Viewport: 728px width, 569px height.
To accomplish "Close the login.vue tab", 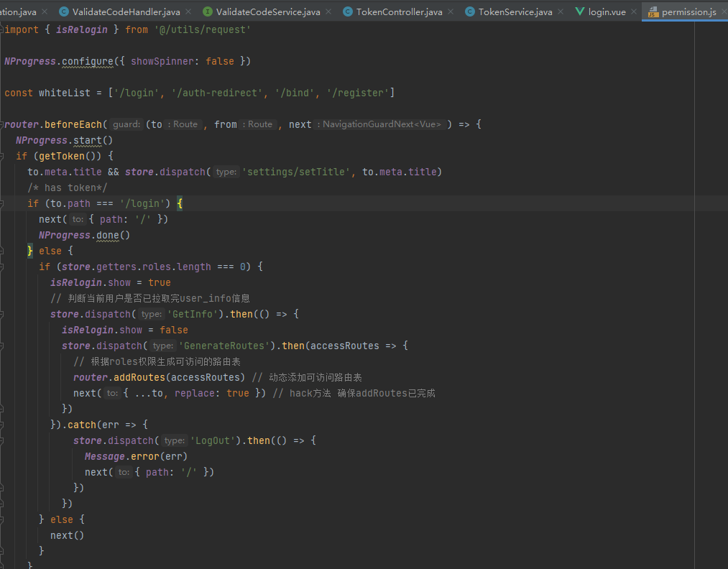I will pyautogui.click(x=634, y=11).
